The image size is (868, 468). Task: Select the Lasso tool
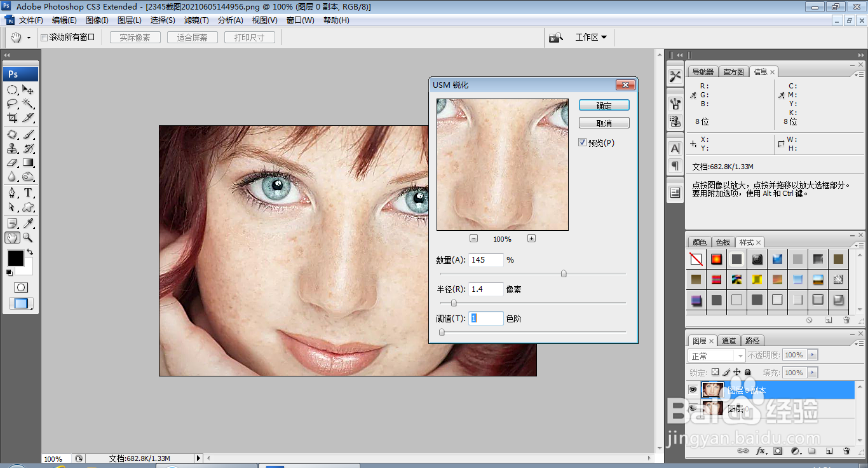pos(12,104)
